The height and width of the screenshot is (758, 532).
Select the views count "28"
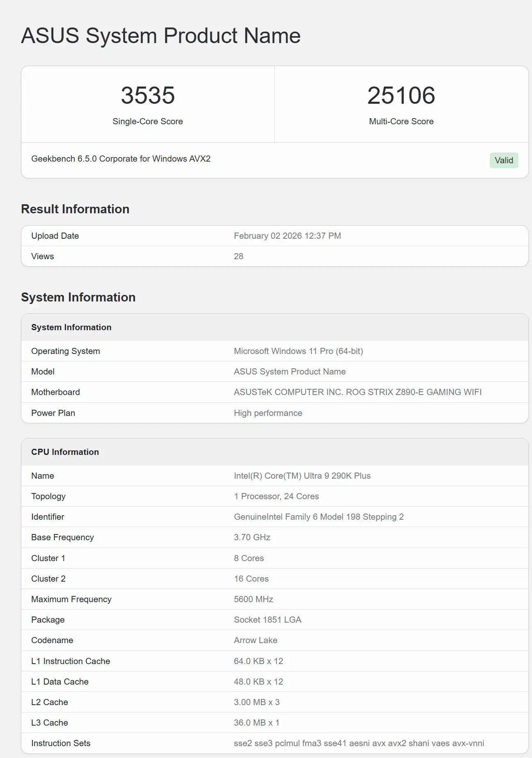click(x=238, y=256)
